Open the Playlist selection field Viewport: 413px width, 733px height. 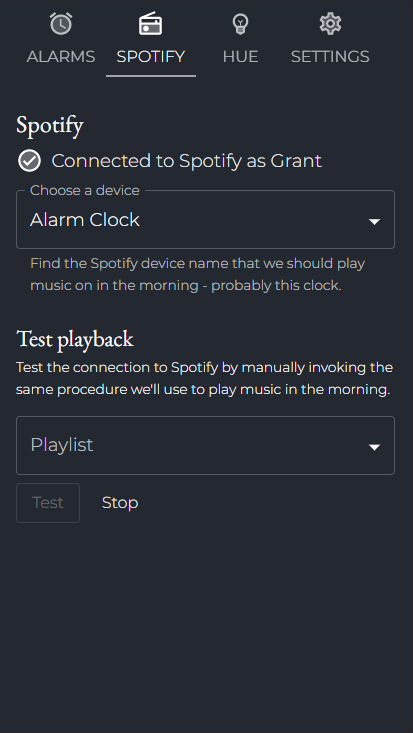[x=205, y=445]
